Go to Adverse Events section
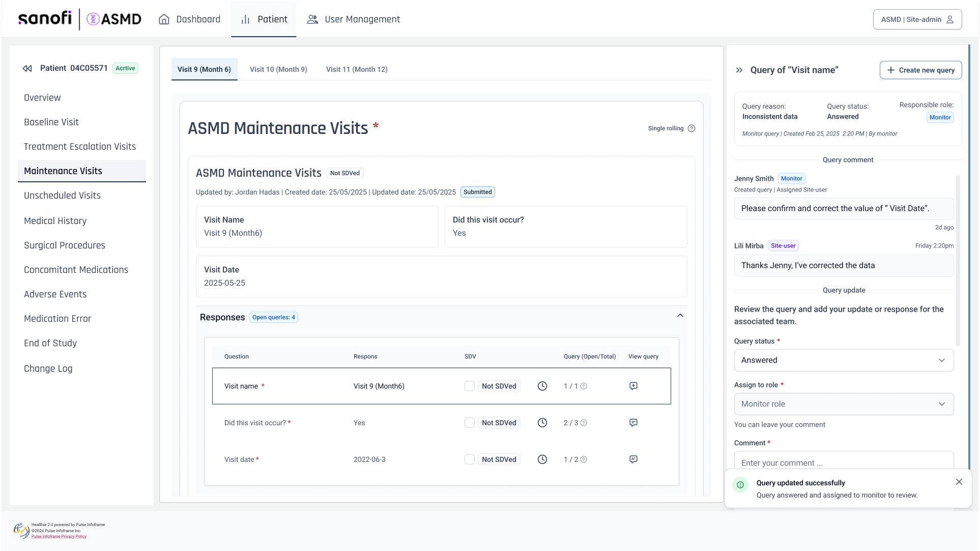The height and width of the screenshot is (551, 980). (55, 294)
